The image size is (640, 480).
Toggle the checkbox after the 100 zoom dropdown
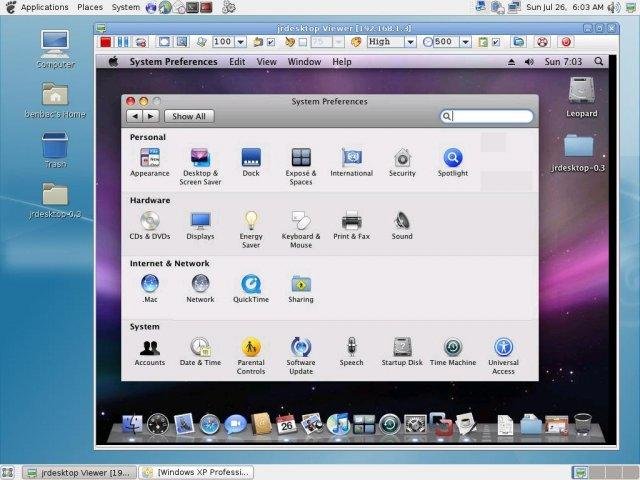pyautogui.click(x=271, y=42)
